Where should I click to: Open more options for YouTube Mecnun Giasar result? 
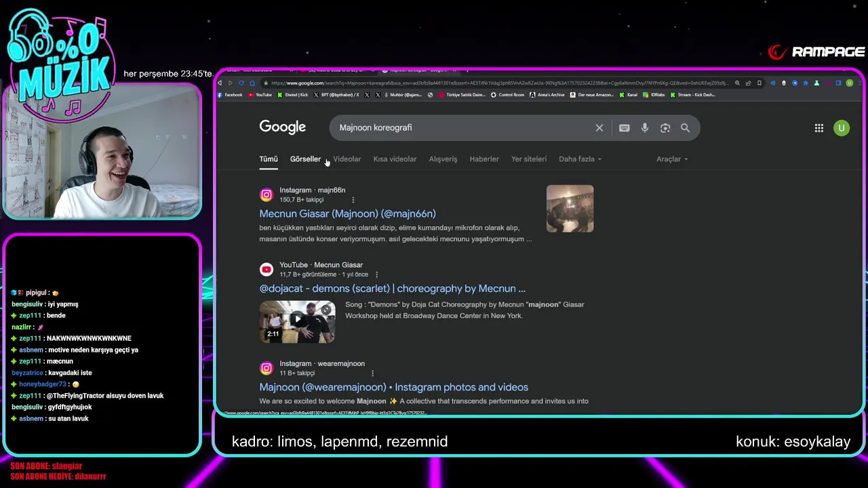click(376, 274)
